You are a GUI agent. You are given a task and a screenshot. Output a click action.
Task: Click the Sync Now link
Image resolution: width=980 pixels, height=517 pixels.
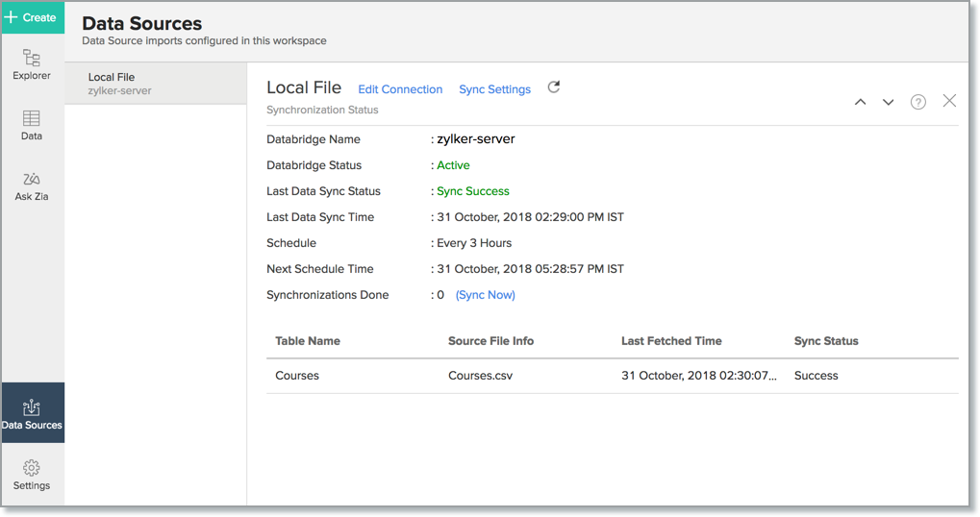(486, 295)
